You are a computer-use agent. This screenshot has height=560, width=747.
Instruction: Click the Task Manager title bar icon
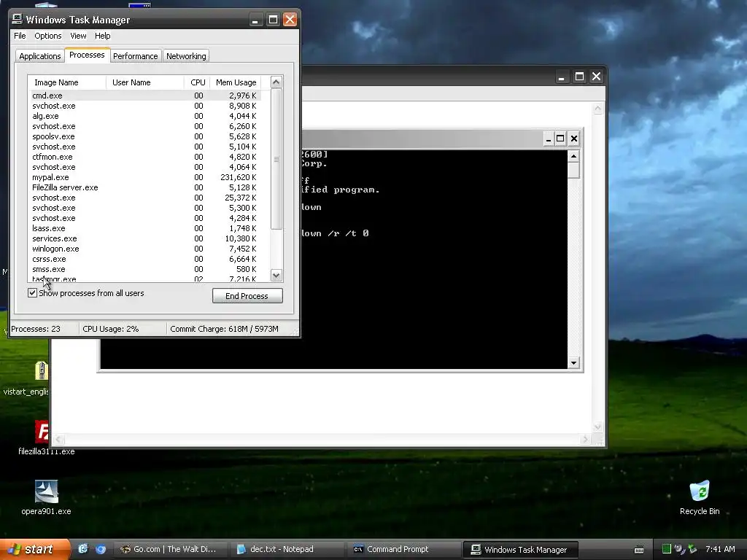[18, 19]
